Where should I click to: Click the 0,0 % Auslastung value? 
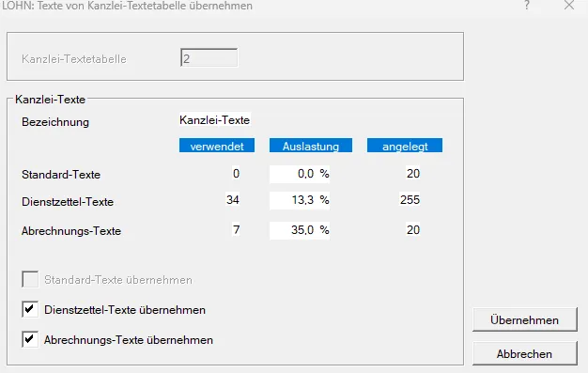300,174
